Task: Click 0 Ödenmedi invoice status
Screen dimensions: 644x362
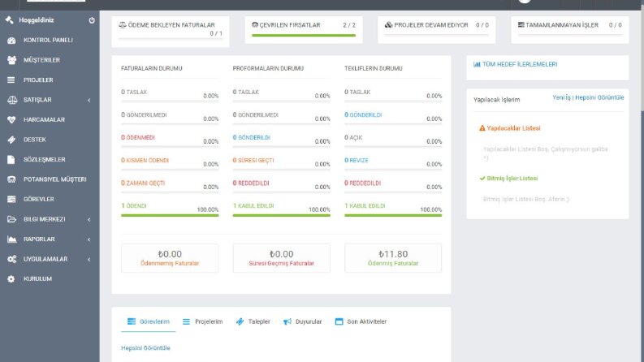Action: pos(138,137)
